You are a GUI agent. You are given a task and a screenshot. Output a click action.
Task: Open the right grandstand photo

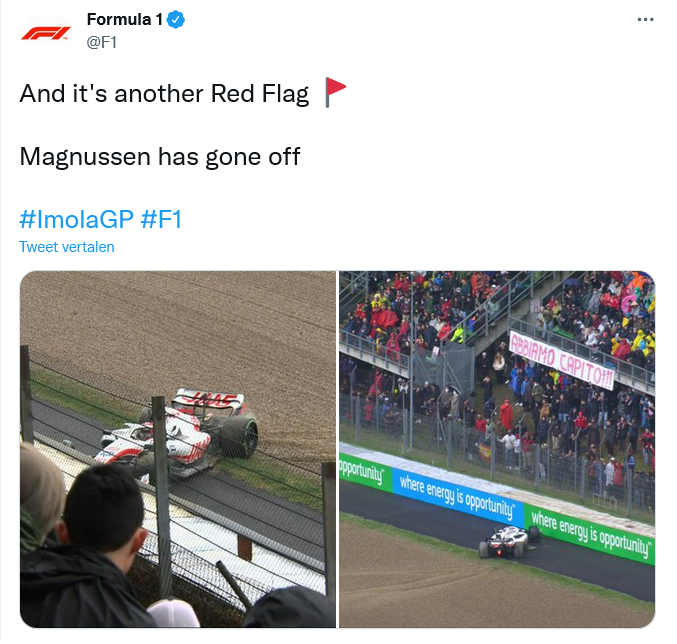(497, 449)
